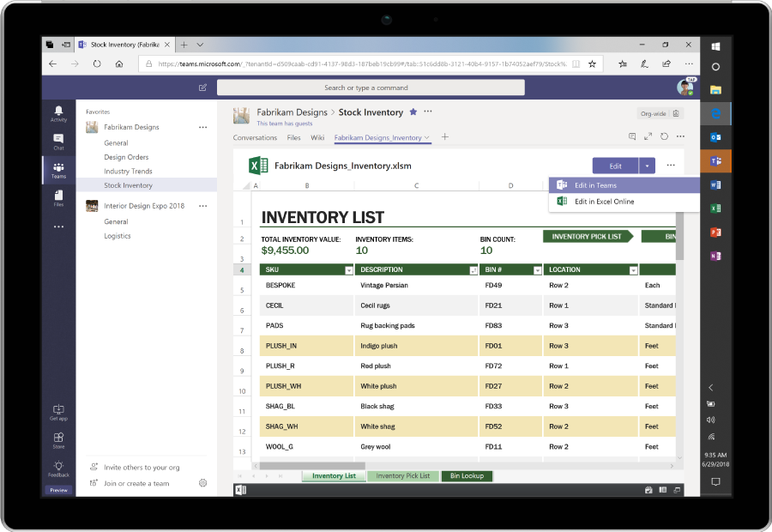Open the Edit split-button dropdown arrow
772x532 pixels.
pyautogui.click(x=648, y=166)
